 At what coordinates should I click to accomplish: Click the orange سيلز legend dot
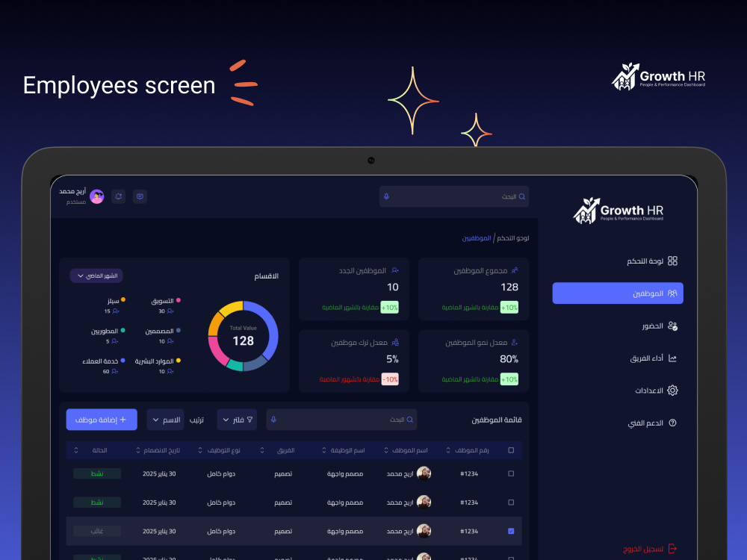pos(123,300)
